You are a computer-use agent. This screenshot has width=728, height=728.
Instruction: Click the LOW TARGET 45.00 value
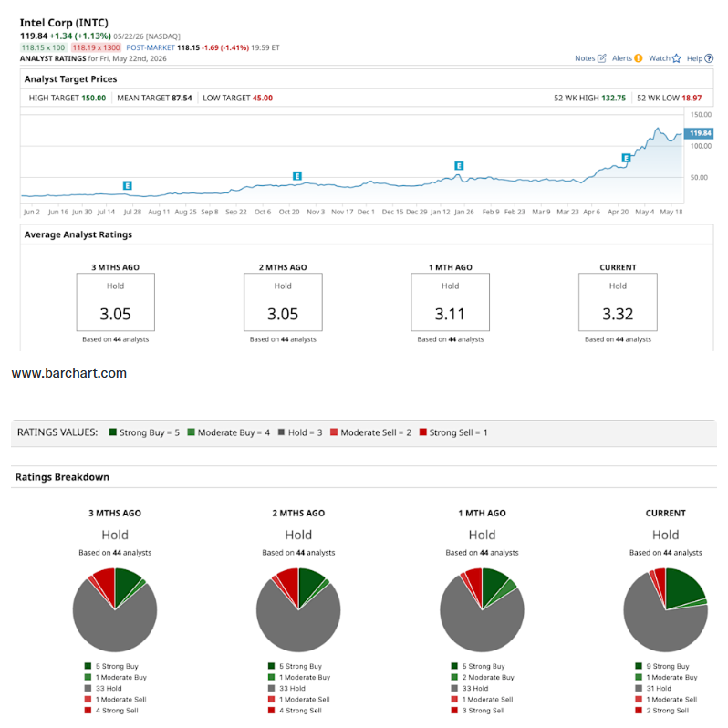[263, 98]
